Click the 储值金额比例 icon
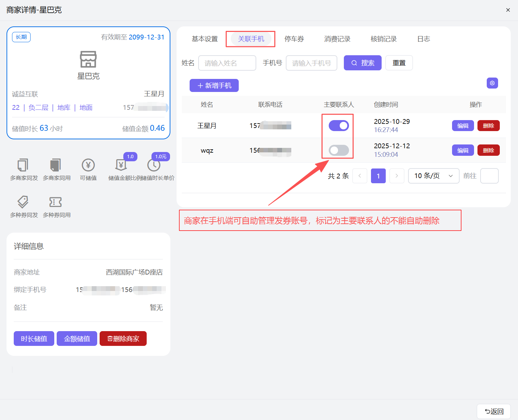The height and width of the screenshot is (420, 518). pos(121,165)
